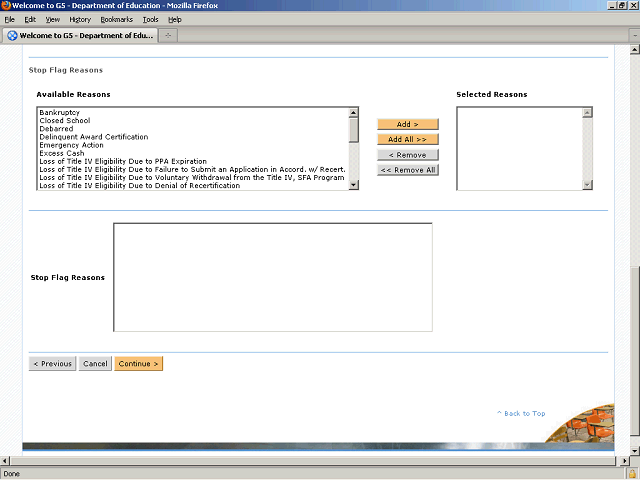Image resolution: width=640 pixels, height=480 pixels.
Task: Proceed with the Continue > button
Action: click(x=138, y=364)
